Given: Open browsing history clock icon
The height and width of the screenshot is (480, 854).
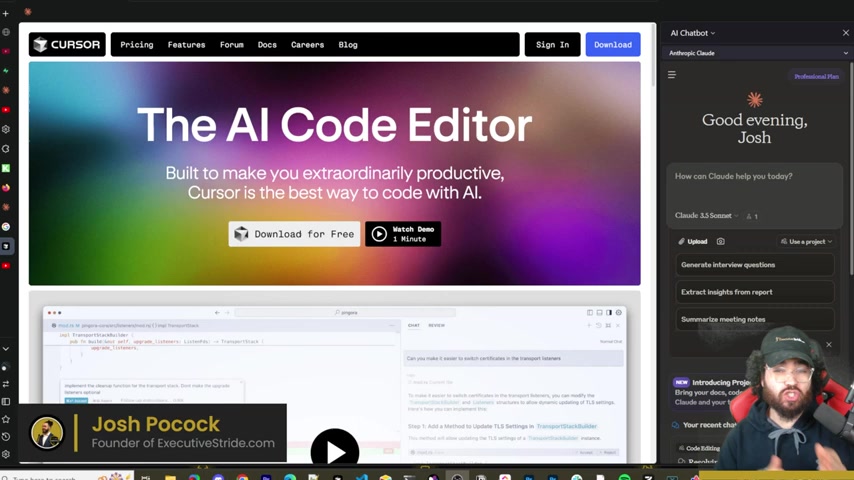Looking at the screenshot, I should pyautogui.click(x=6, y=436).
